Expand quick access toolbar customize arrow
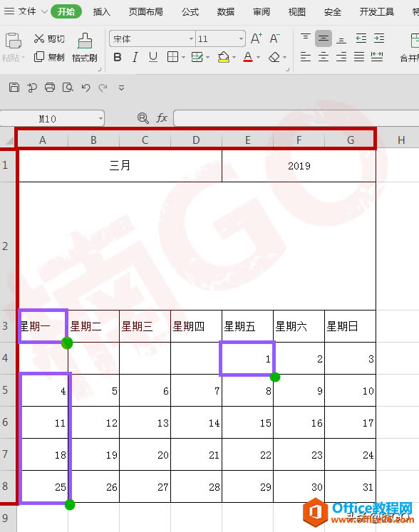The image size is (419, 532). coord(121,88)
